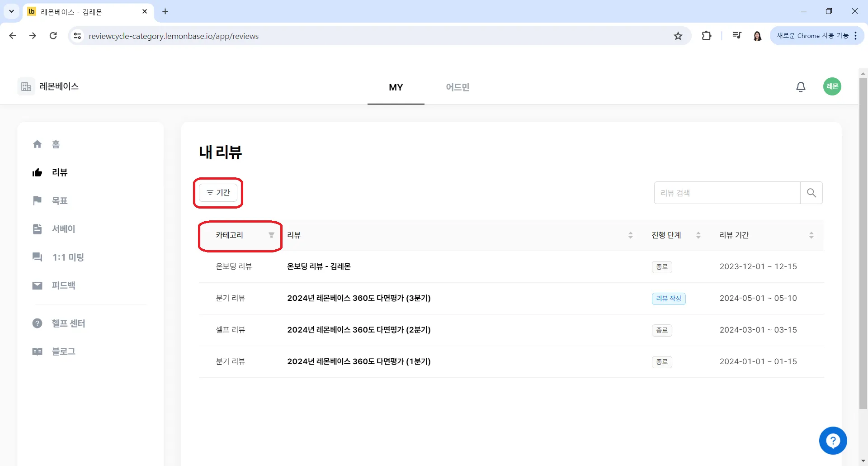Reload the page in browser
The image size is (868, 466).
[x=53, y=36]
